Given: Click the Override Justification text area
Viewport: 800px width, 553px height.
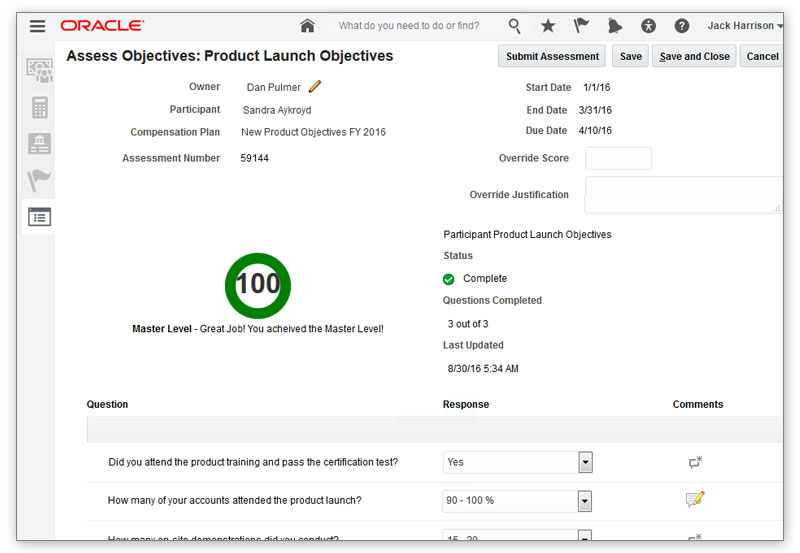Looking at the screenshot, I should click(x=682, y=195).
